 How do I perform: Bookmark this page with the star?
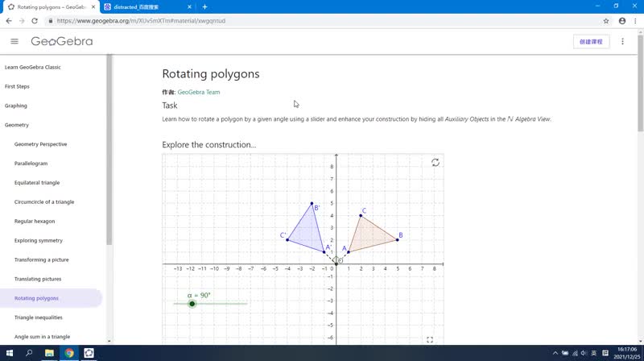tap(606, 21)
